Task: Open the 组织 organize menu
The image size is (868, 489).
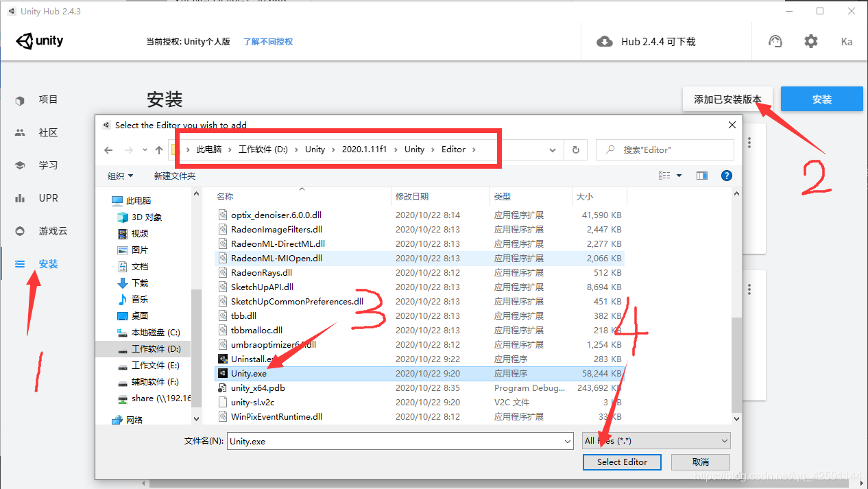Action: 121,176
